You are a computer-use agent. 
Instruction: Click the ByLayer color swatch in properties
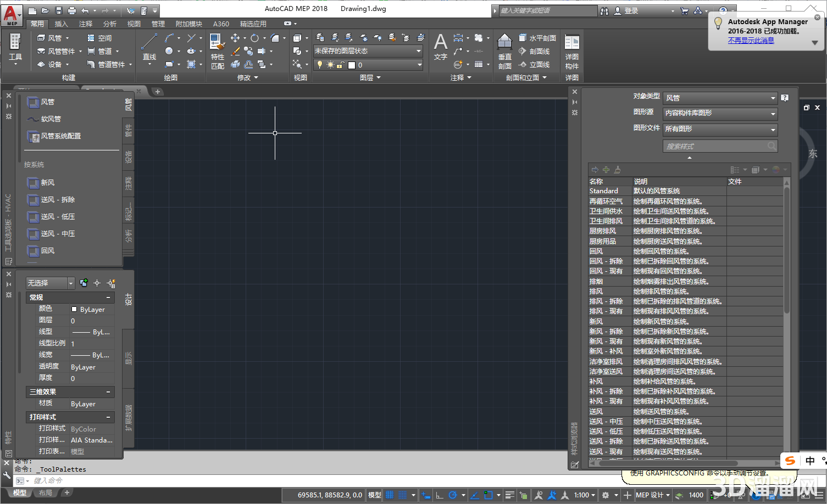click(74, 309)
